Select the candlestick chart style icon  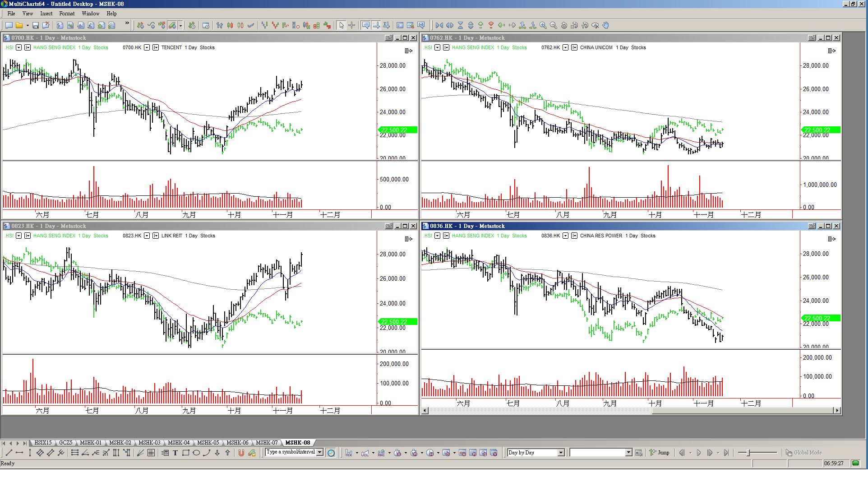(x=230, y=25)
